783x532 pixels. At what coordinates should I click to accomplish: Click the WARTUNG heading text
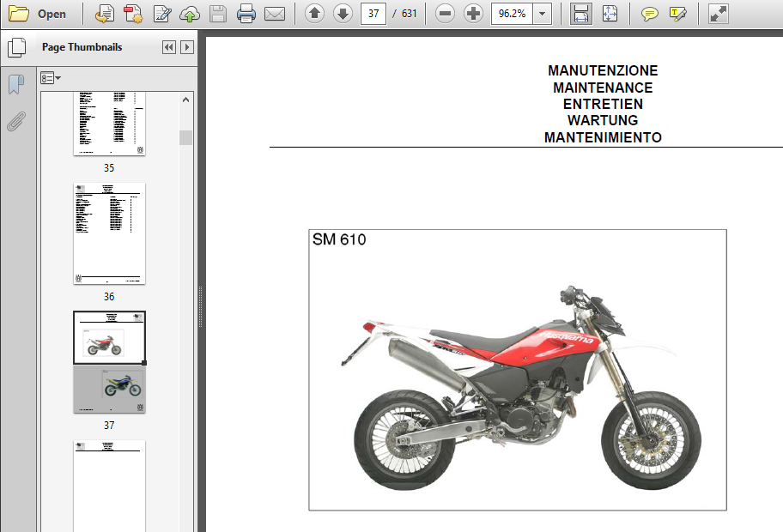603,120
